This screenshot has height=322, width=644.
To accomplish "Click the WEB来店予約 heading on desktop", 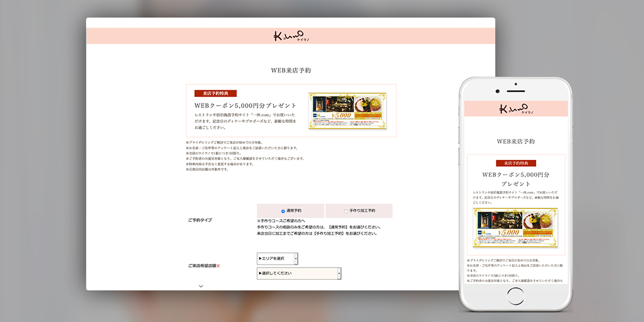I will pos(291,71).
